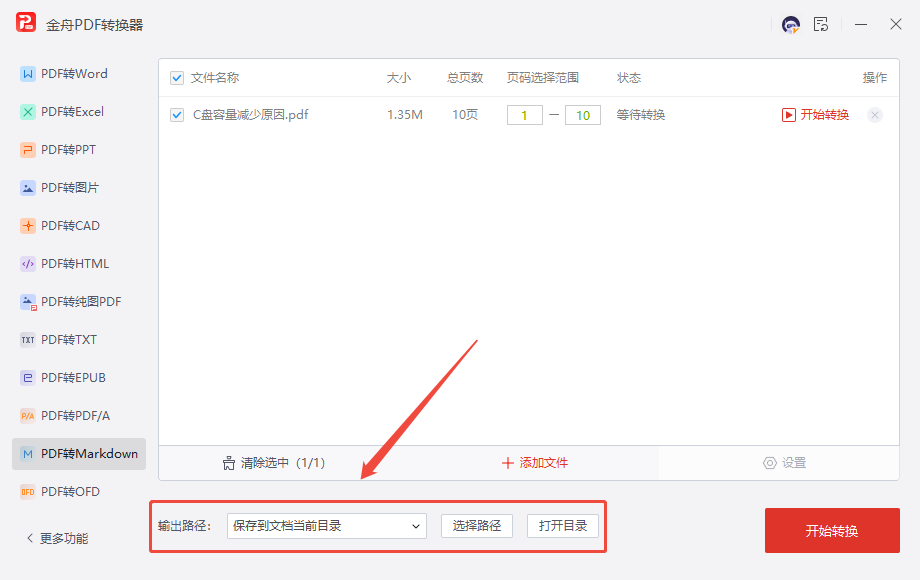Click the 10页 page count

click(x=465, y=115)
